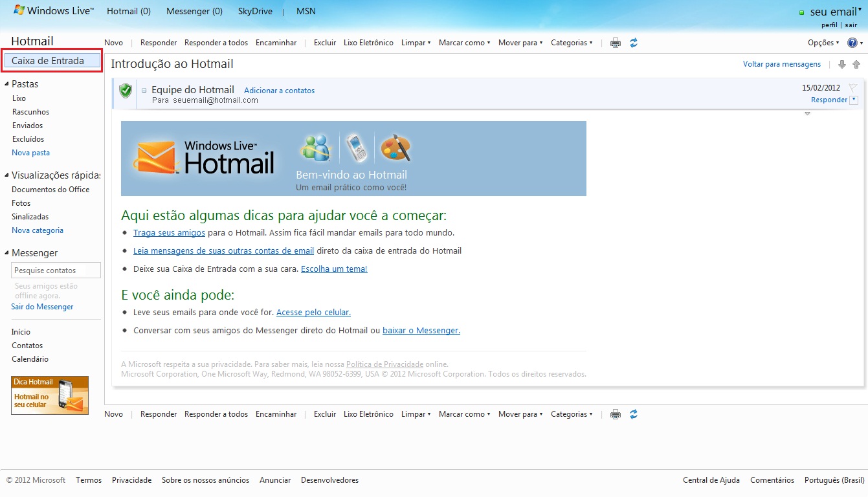
Task: Collapse the Pastas section
Action: [6, 84]
